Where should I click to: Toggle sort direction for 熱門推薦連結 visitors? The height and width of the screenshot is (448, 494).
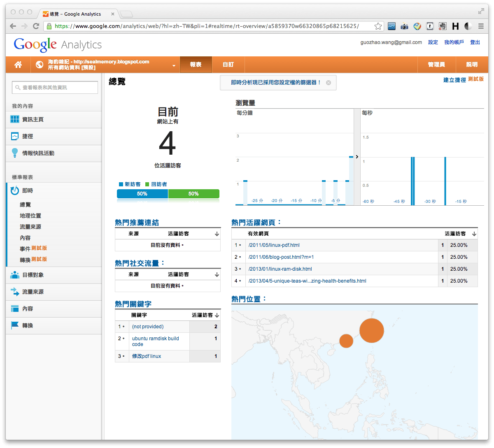pos(217,233)
